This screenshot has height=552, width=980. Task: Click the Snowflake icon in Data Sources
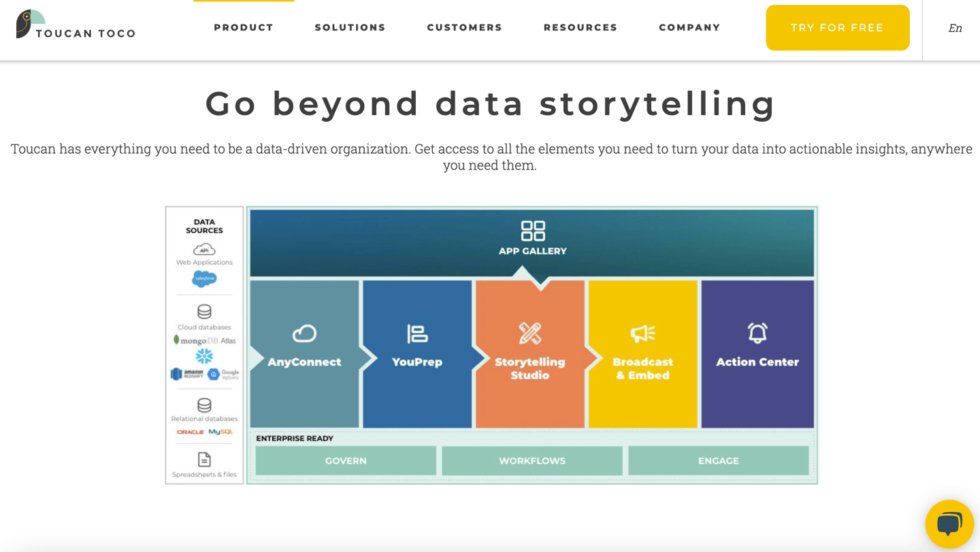point(203,355)
